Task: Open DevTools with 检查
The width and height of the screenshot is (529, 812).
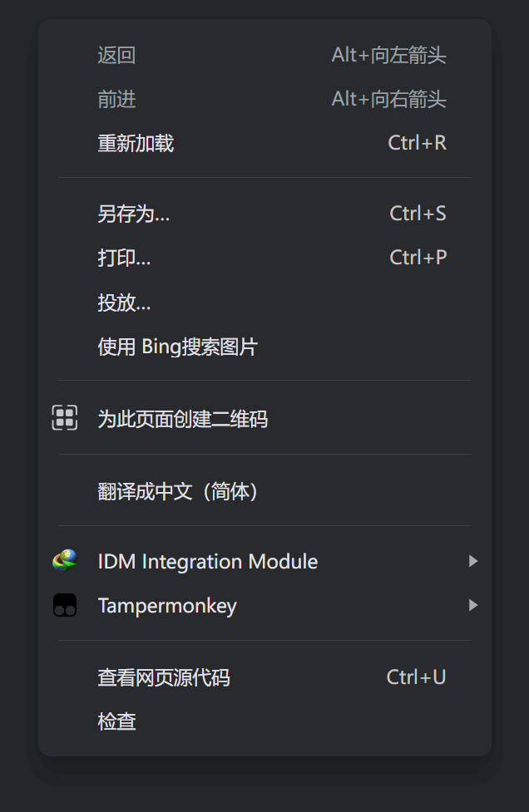Action: tap(116, 721)
